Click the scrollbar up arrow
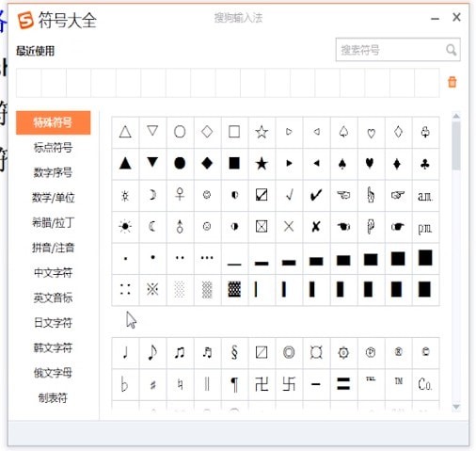The image size is (476, 451). [456, 116]
